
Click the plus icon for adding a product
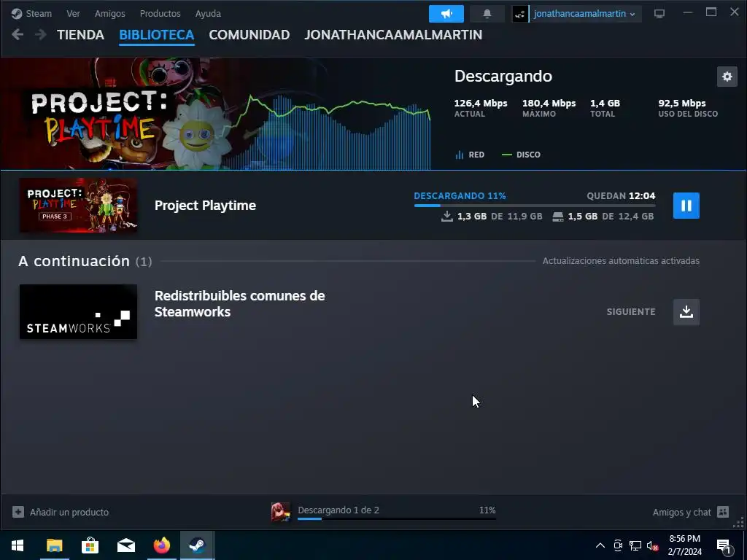(x=18, y=512)
